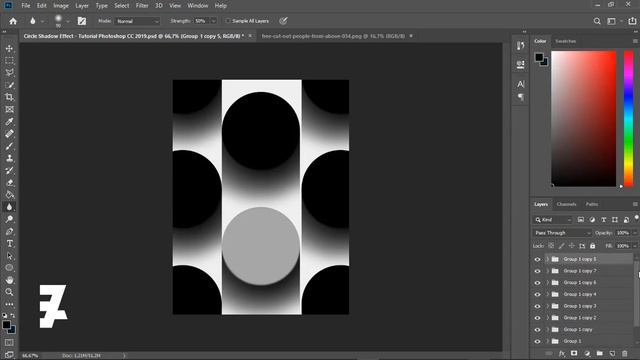
Task: Select the Move tool
Action: pyautogui.click(x=9, y=48)
